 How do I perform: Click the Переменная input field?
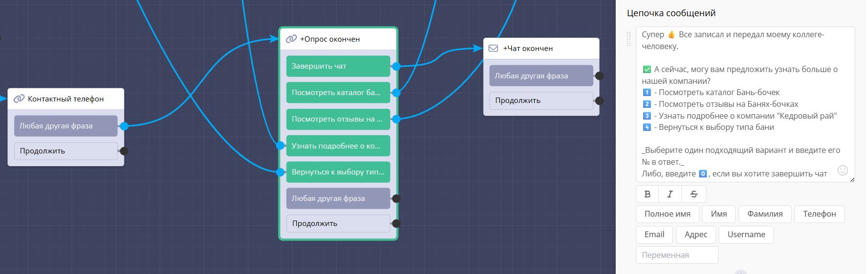click(x=676, y=255)
